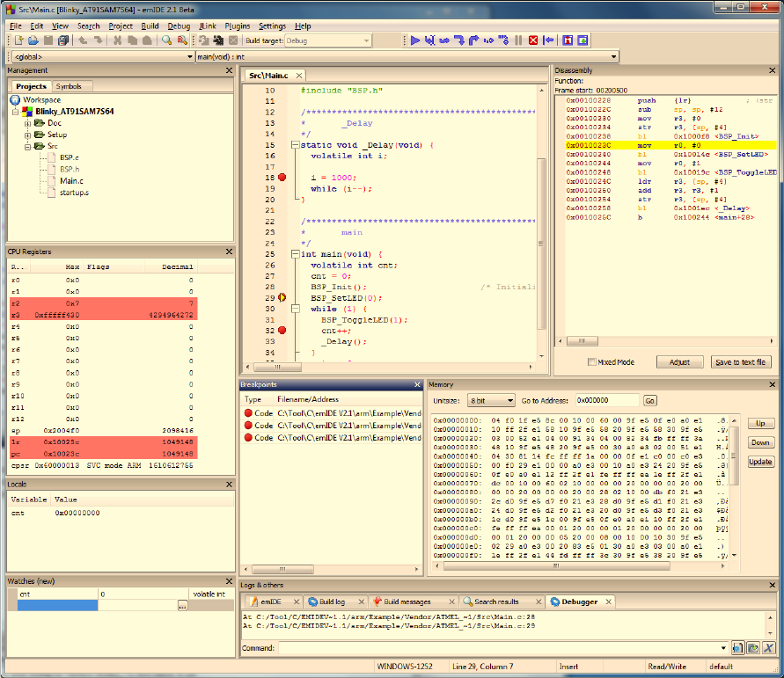The width and height of the screenshot is (784, 678).
Task: Expand the Doc folder in project tree
Action: coord(27,123)
